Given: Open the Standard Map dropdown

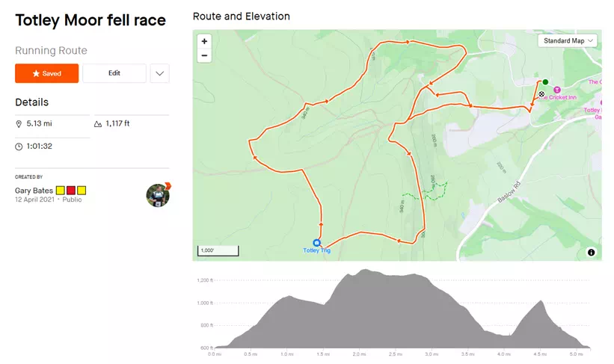Looking at the screenshot, I should point(569,41).
